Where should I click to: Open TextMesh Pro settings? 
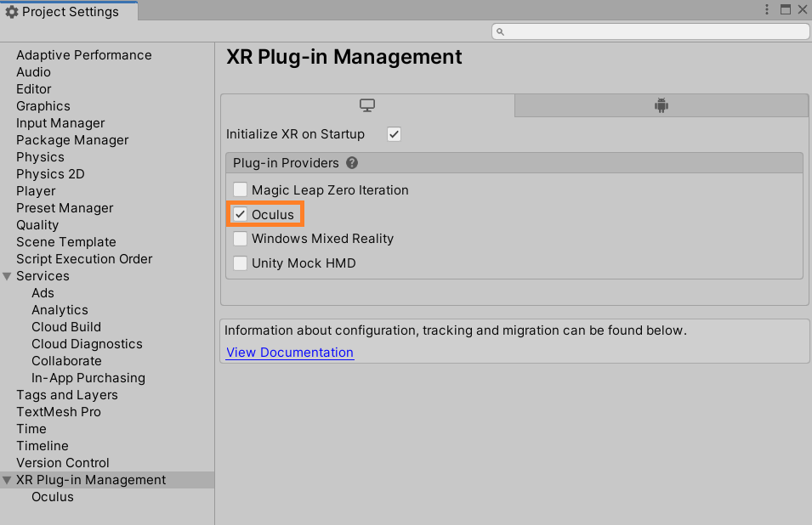(x=59, y=412)
